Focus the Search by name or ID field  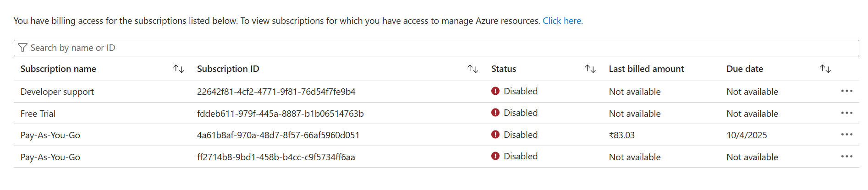point(436,48)
